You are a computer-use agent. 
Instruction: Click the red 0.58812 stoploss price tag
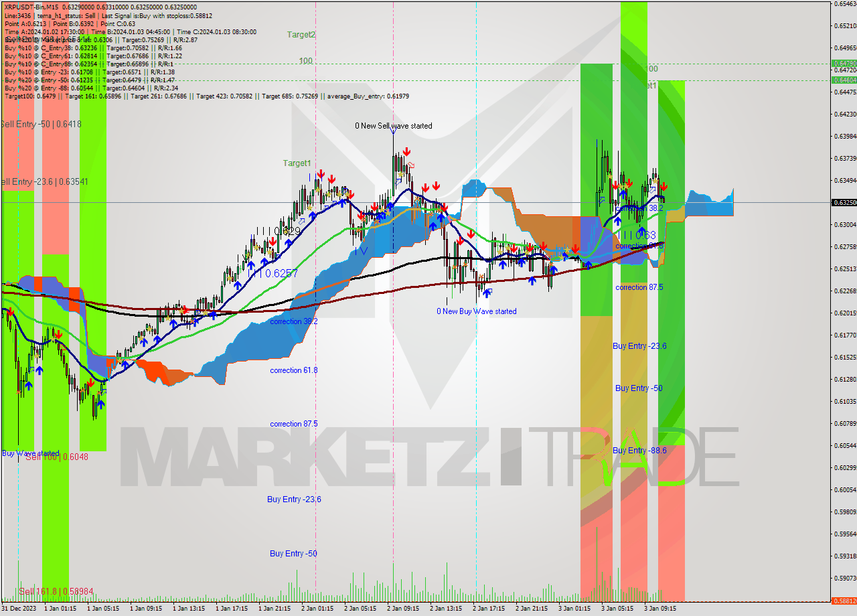(844, 601)
